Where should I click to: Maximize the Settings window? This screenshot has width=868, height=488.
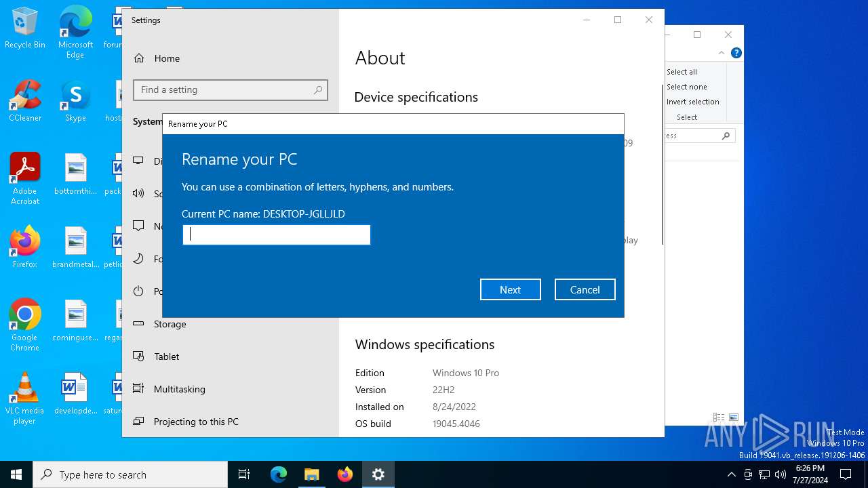[617, 20]
